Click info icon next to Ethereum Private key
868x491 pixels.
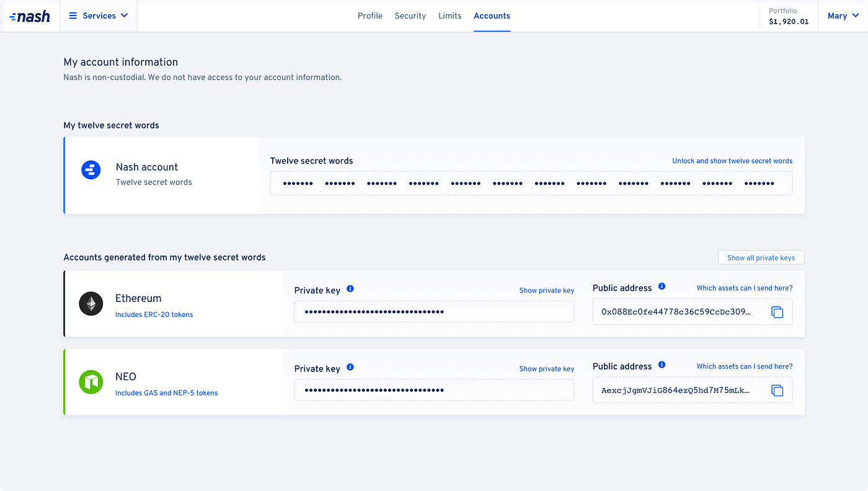point(350,289)
